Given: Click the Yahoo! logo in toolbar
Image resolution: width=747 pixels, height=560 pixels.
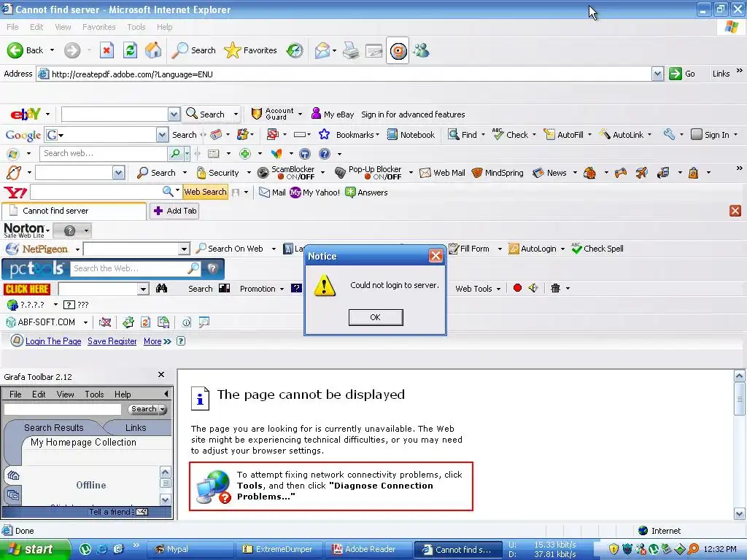Looking at the screenshot, I should point(15,192).
